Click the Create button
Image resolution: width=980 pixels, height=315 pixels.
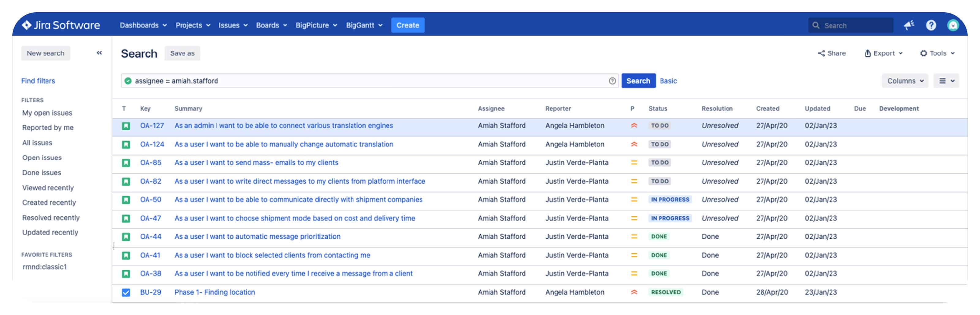coord(407,25)
